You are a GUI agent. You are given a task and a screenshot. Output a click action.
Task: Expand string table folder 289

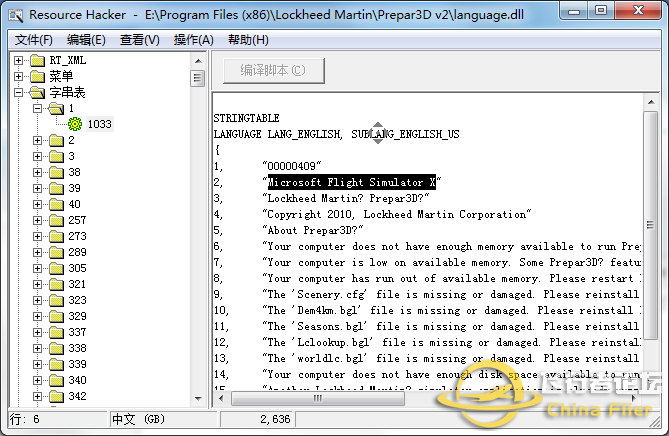tap(38, 253)
